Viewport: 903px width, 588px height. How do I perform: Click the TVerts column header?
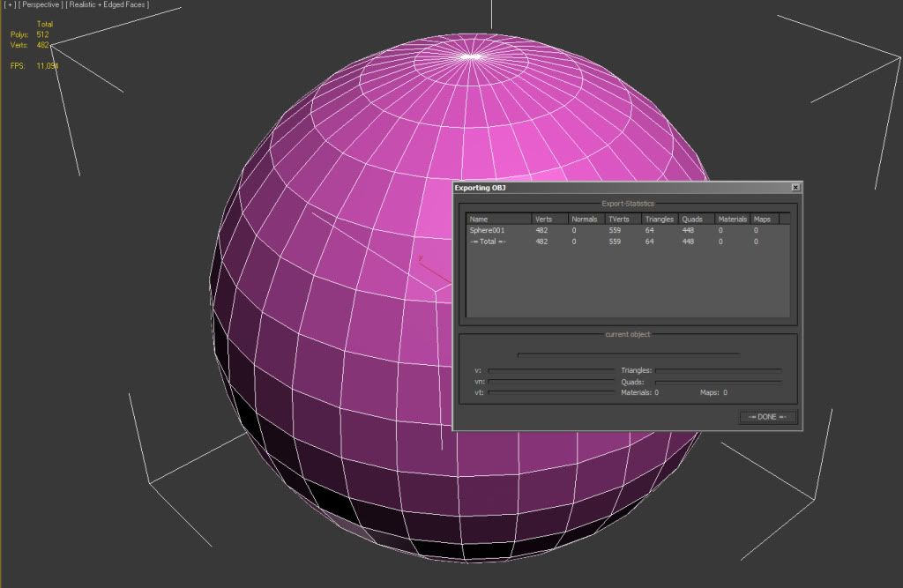(x=620, y=219)
